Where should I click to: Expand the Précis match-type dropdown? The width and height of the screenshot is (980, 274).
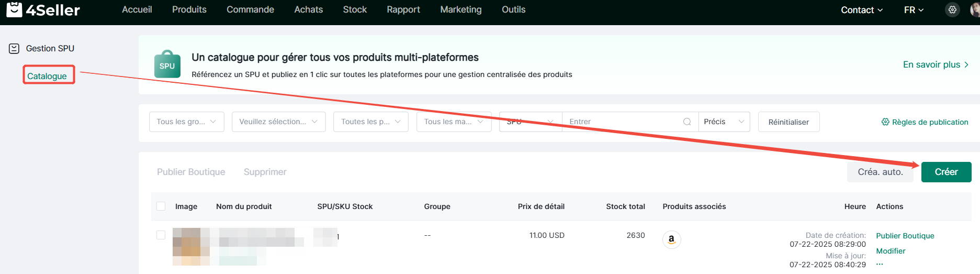click(x=724, y=122)
